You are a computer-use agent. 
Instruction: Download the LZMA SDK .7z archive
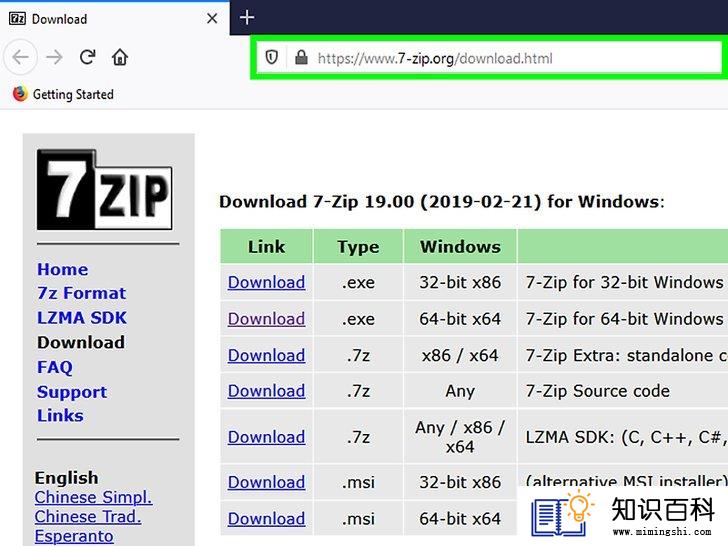266,437
